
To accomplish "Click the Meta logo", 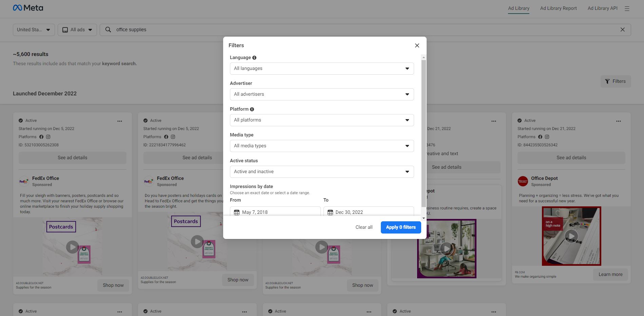I will pos(28,8).
